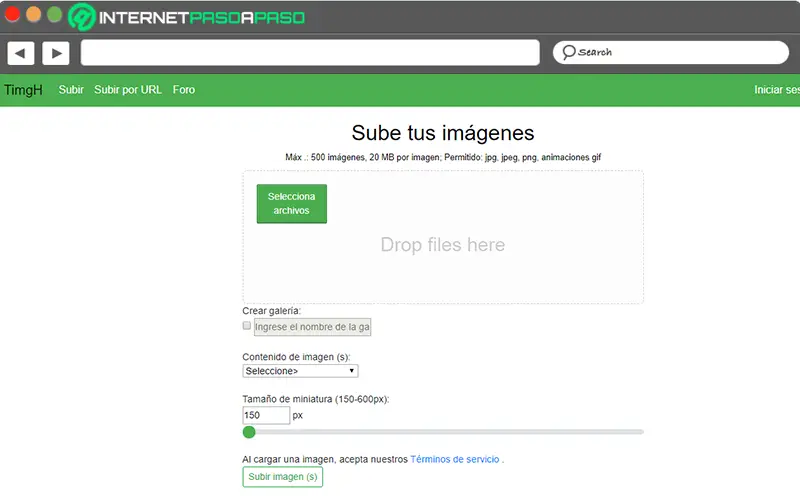Focus the thumbnail size field showing 150

[266, 415]
